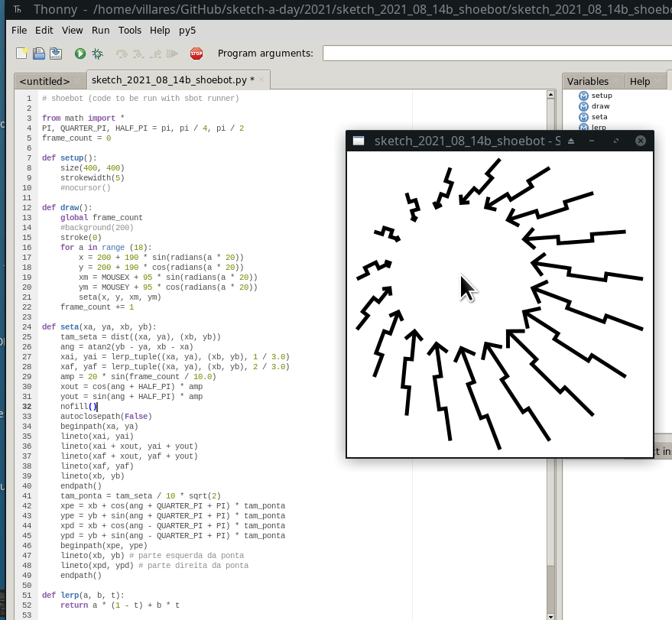Switch to the <untitled> editor tab
This screenshot has width=672, height=620.
tap(44, 81)
